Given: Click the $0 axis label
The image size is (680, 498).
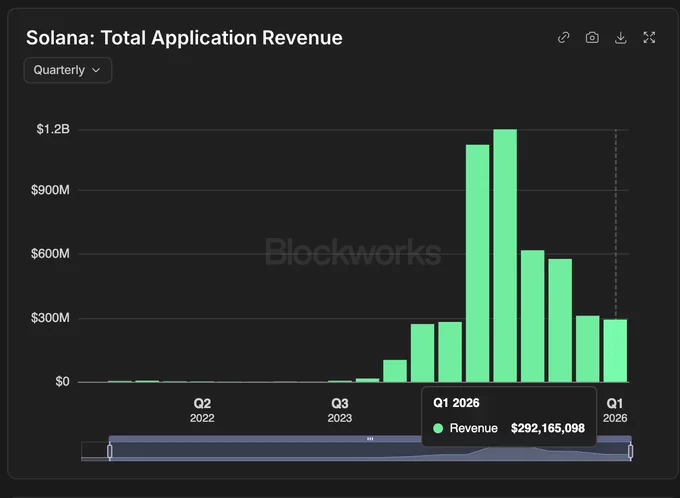Looking at the screenshot, I should pyautogui.click(x=62, y=382).
